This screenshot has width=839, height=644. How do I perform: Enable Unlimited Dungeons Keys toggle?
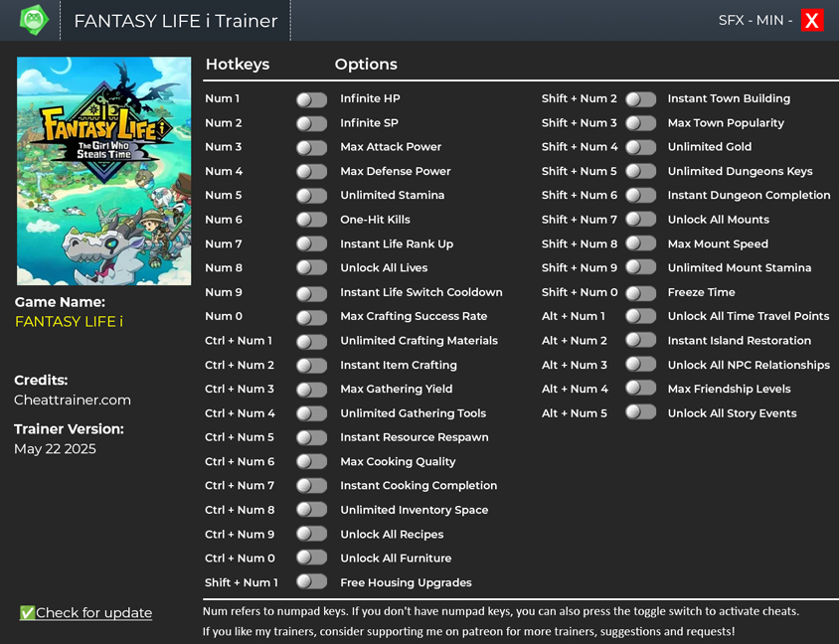[x=640, y=172]
